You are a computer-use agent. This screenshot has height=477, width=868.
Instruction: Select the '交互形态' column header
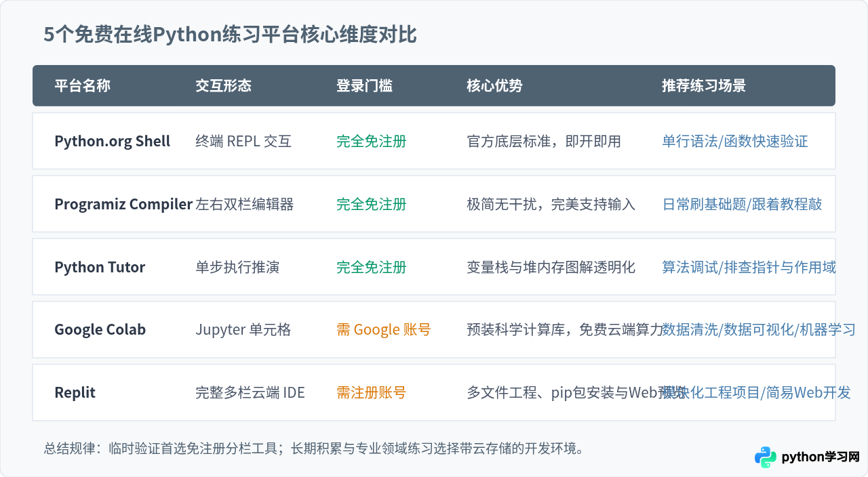pyautogui.click(x=223, y=86)
